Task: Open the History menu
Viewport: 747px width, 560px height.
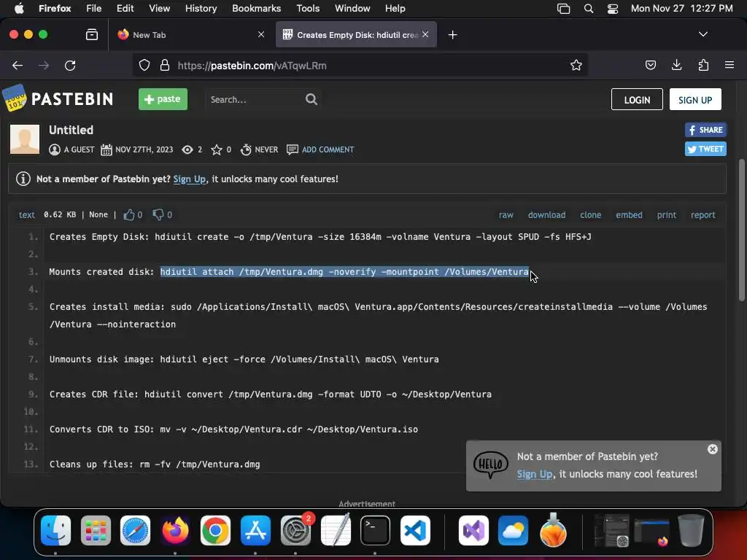Action: [x=201, y=8]
